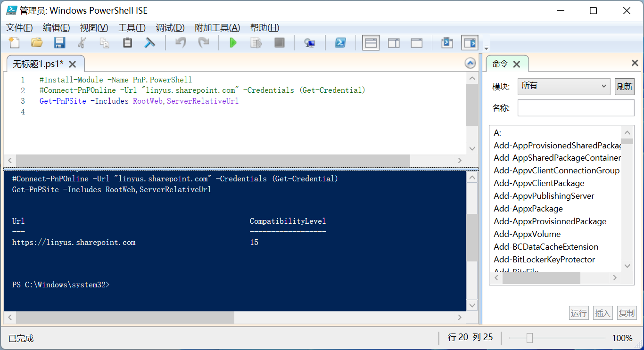The width and height of the screenshot is (644, 350).
Task: Click the Show command window icon
Action: pos(447,43)
